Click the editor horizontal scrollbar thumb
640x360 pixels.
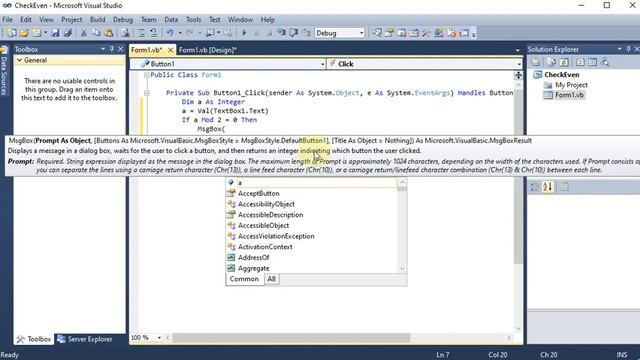pos(291,338)
